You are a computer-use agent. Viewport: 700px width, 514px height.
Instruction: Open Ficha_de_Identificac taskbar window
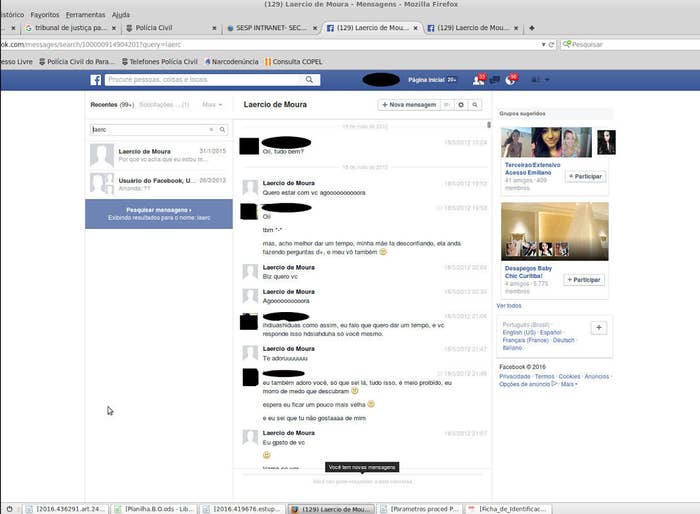[x=508, y=509]
